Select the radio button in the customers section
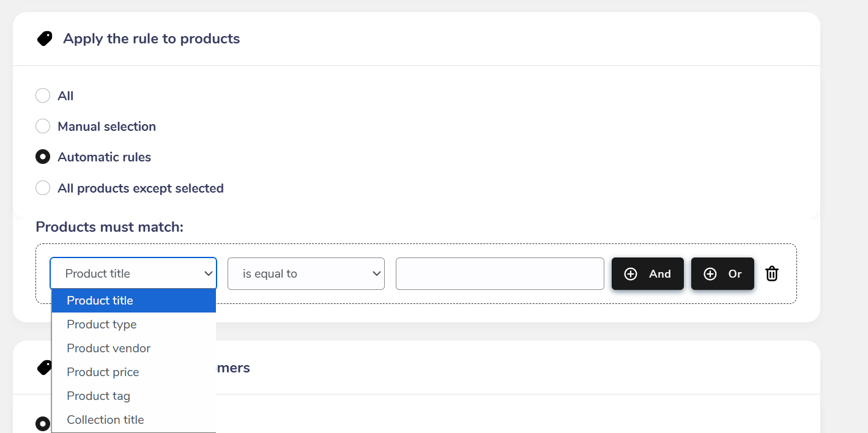This screenshot has width=868, height=433. pos(43,423)
